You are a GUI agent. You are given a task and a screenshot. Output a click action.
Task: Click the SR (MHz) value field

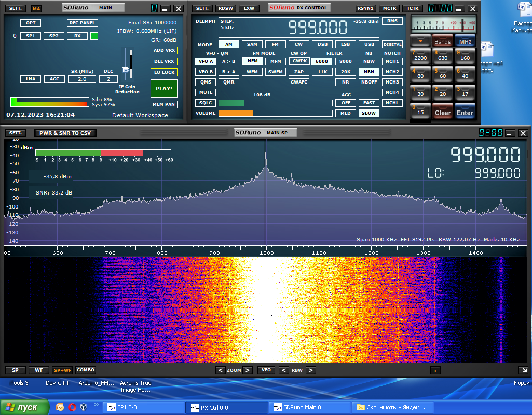pyautogui.click(x=82, y=79)
